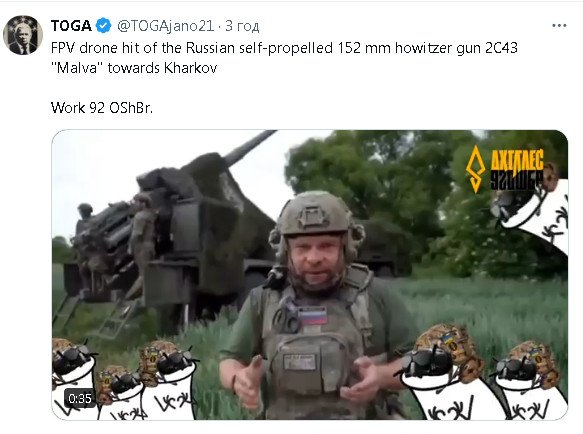The height and width of the screenshot is (434, 583).
Task: Click the TOGA display name
Action: click(71, 26)
